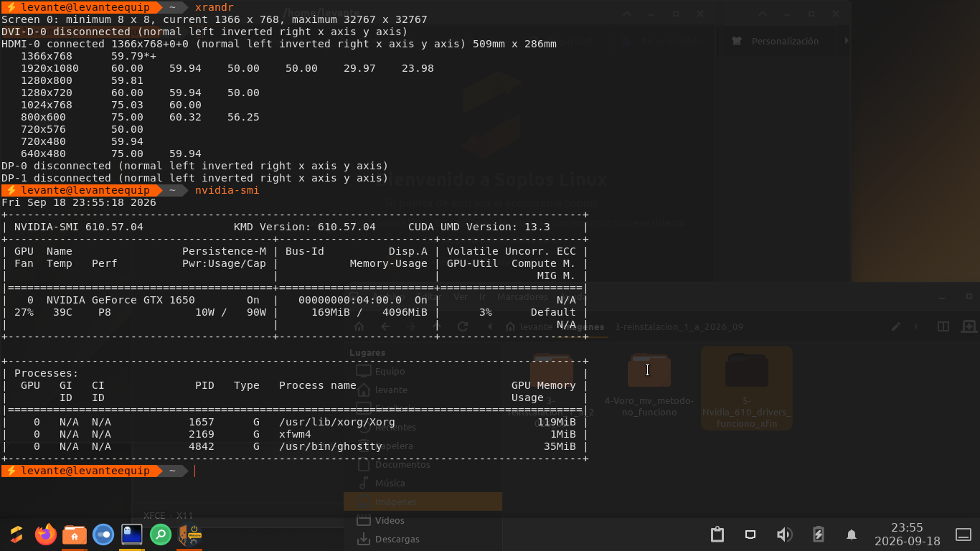Open the 23:55 clock calendar

907,534
